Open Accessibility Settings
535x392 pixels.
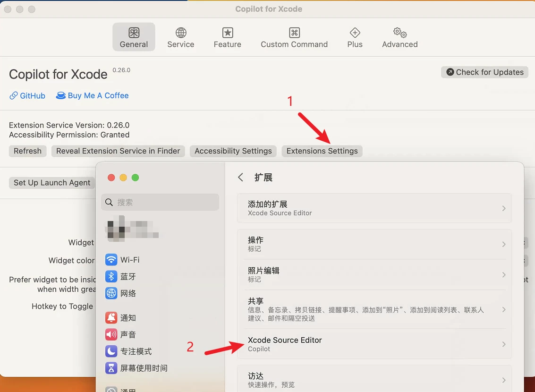pyautogui.click(x=233, y=151)
